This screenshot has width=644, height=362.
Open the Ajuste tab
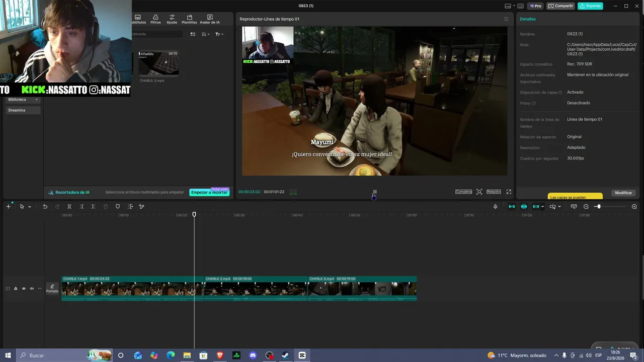click(172, 19)
